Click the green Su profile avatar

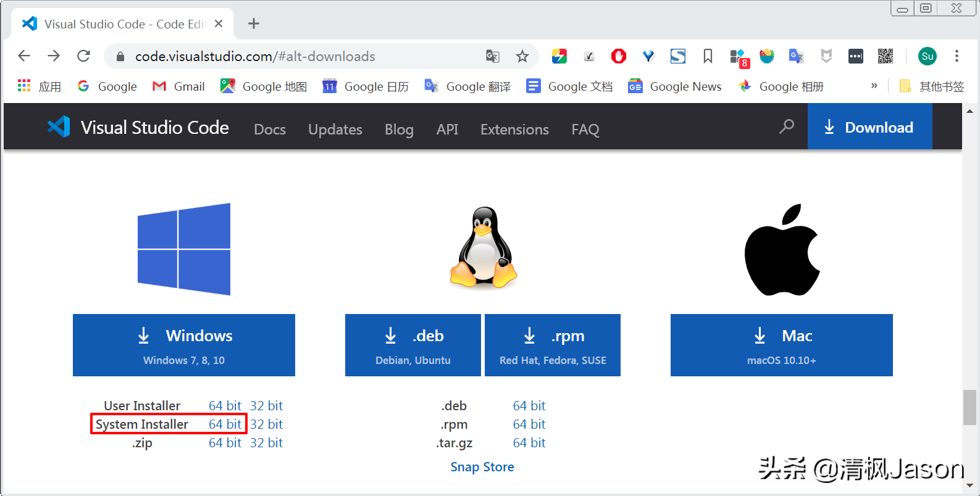[x=927, y=56]
